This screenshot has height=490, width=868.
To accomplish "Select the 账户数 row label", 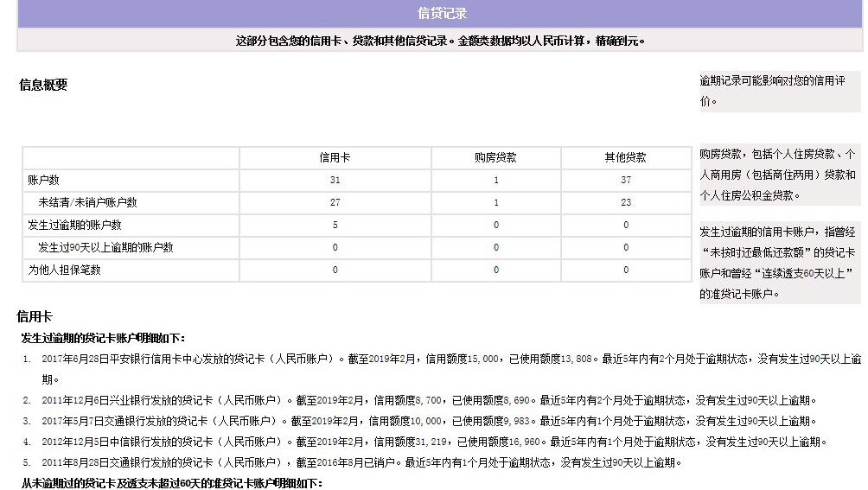I will (43, 181).
